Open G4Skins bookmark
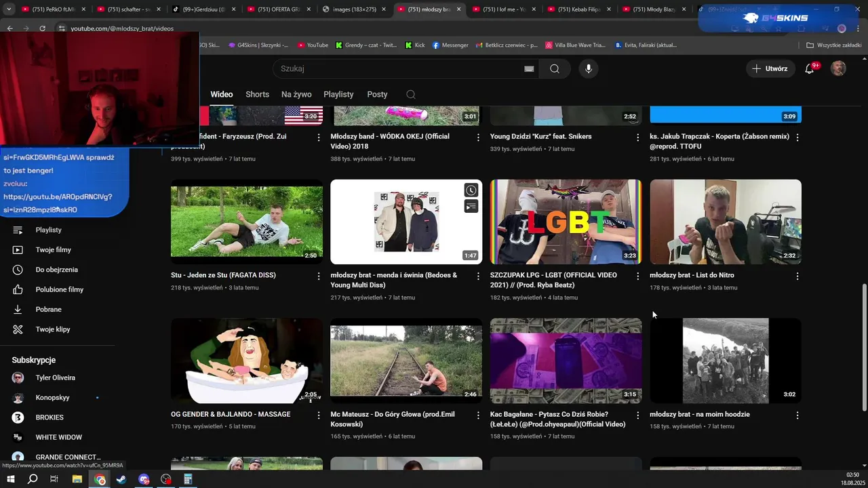Viewport: 868px width, 488px height. point(258,45)
